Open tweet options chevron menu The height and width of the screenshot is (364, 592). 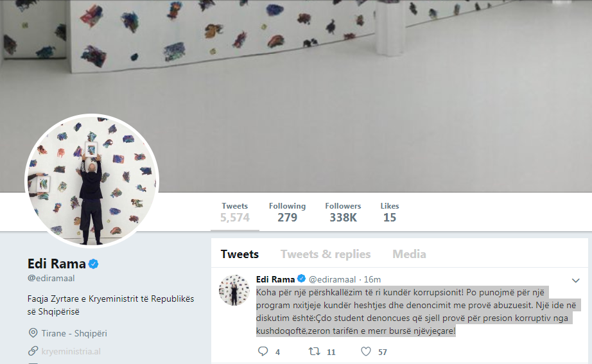(x=575, y=280)
